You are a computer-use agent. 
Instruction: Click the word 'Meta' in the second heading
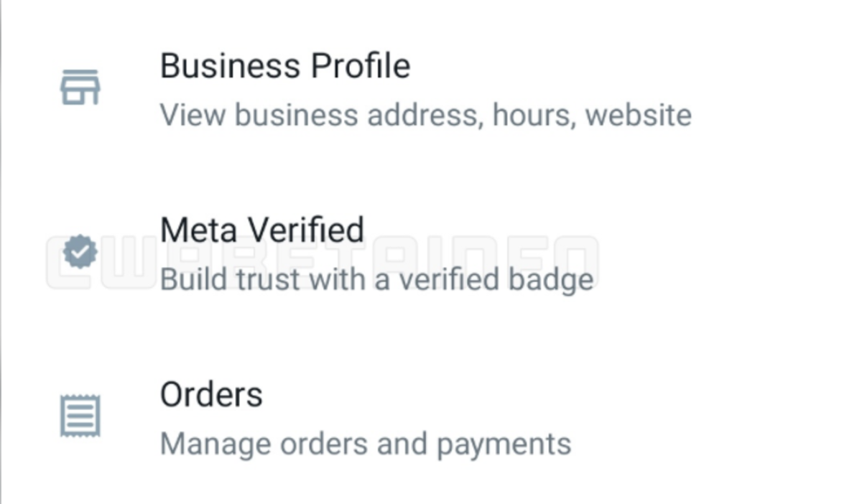[199, 230]
